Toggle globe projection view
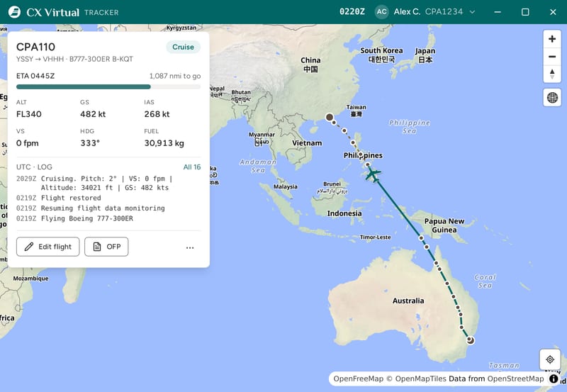Screen dimensions: 567x392 552,97
